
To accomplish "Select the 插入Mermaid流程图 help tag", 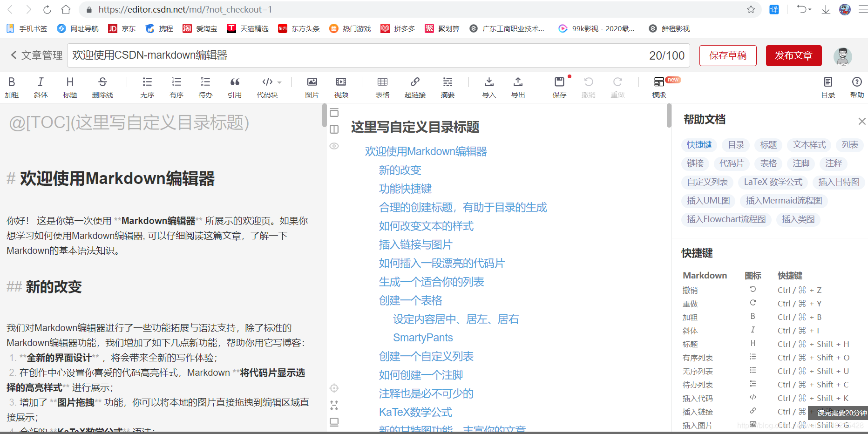I will tap(784, 201).
